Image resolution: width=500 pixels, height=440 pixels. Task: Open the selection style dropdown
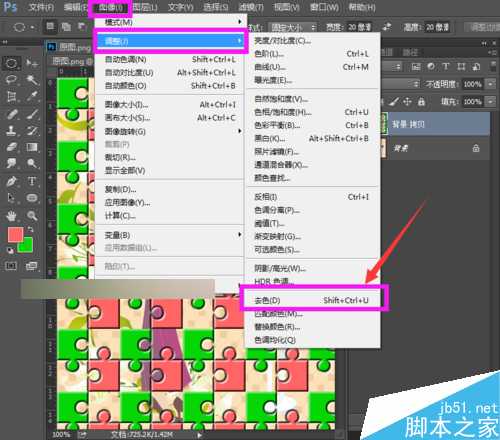pos(293,27)
